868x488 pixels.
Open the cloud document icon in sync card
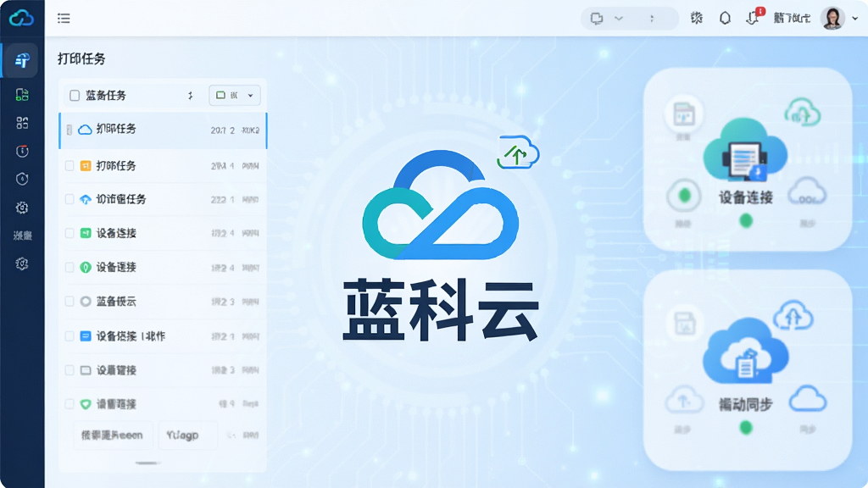point(745,352)
